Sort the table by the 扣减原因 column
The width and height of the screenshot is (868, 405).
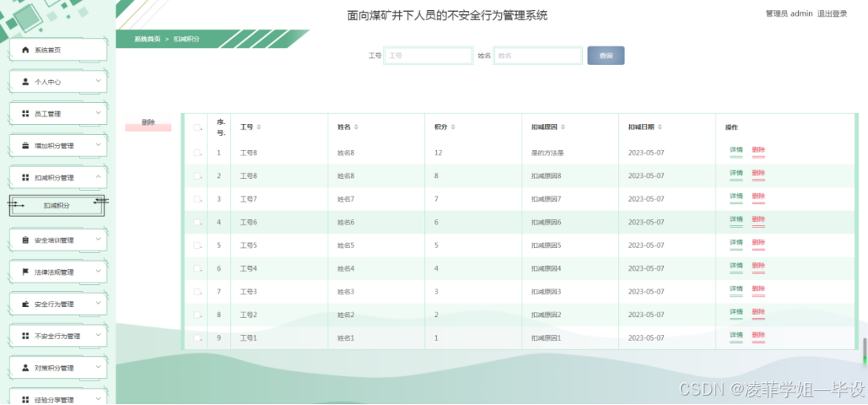coord(563,127)
